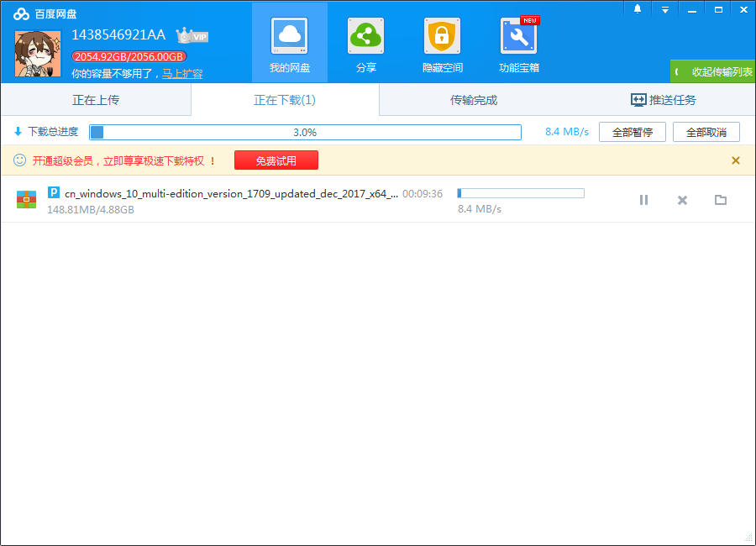
Task: Click the username 1438546921AA
Action: coord(118,34)
